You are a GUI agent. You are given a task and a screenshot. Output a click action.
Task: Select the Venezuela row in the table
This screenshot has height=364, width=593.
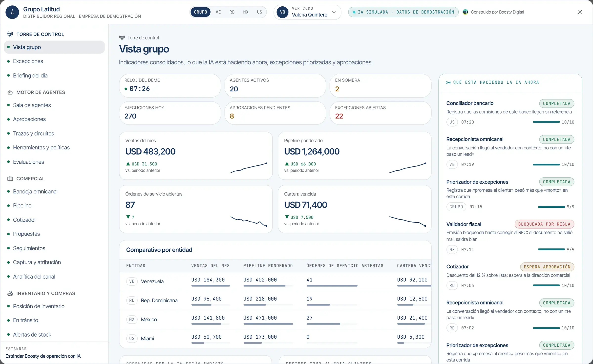pyautogui.click(x=275, y=282)
